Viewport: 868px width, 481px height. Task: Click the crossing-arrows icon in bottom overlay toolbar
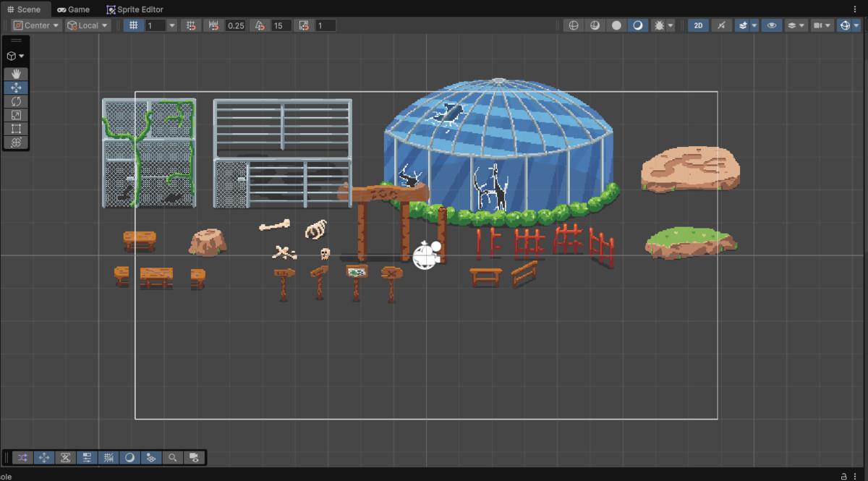point(22,457)
